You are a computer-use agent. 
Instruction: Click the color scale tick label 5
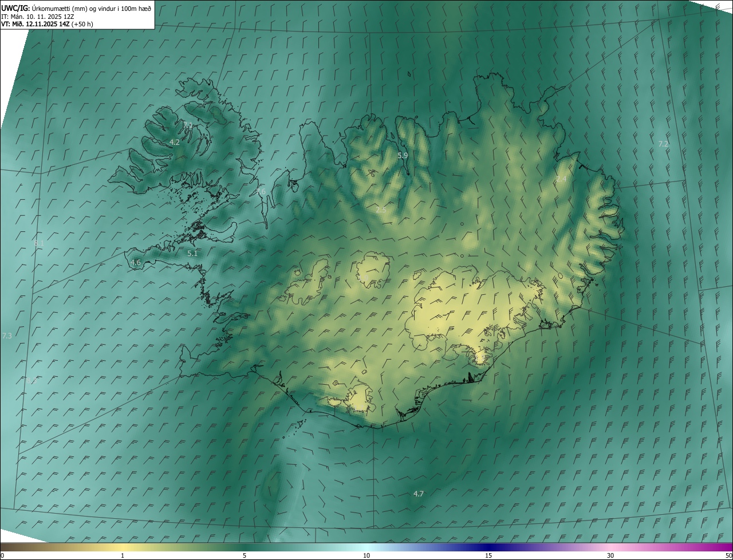[x=245, y=556]
